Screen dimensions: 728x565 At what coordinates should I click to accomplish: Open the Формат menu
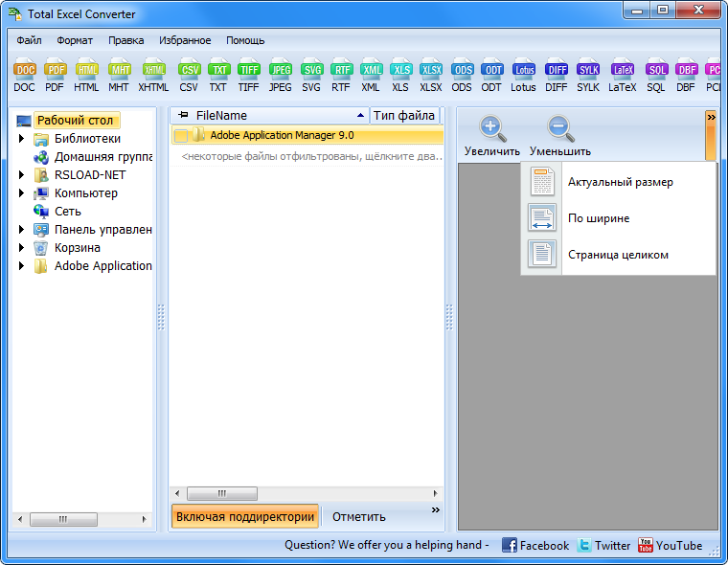(75, 40)
